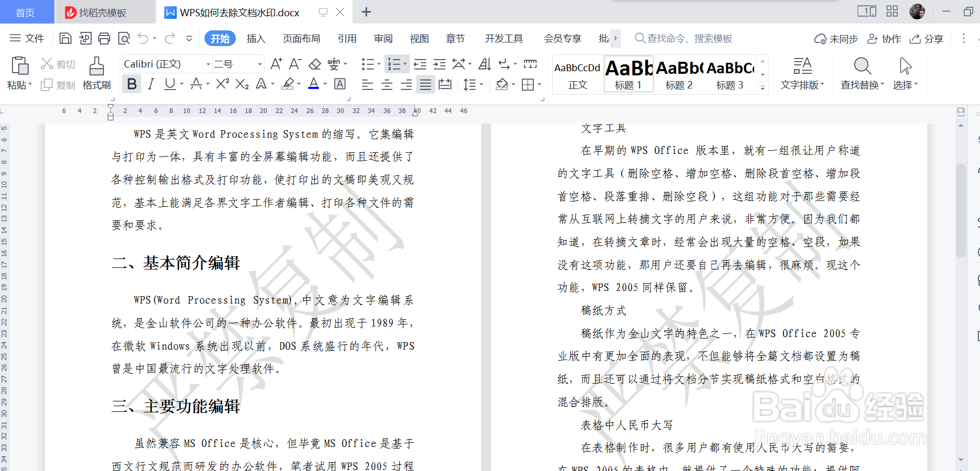Apply the 正文 style
Screen dimensions: 980x471
point(577,74)
